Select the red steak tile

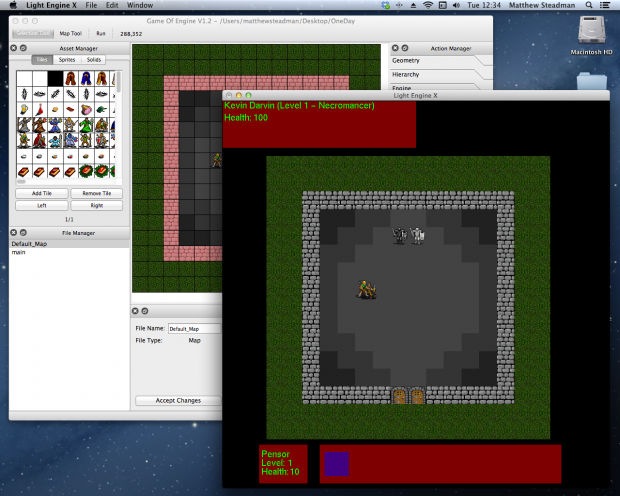71,109
